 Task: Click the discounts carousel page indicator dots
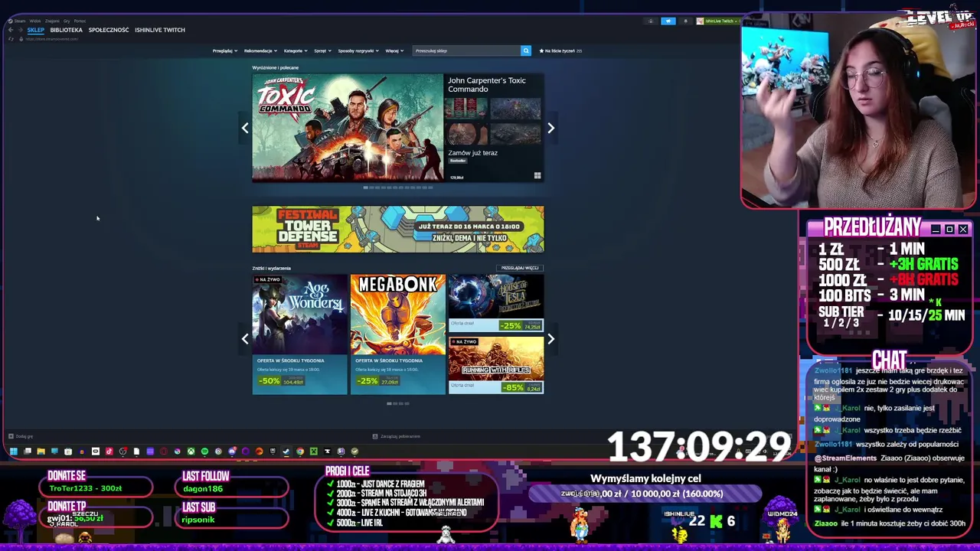click(398, 403)
